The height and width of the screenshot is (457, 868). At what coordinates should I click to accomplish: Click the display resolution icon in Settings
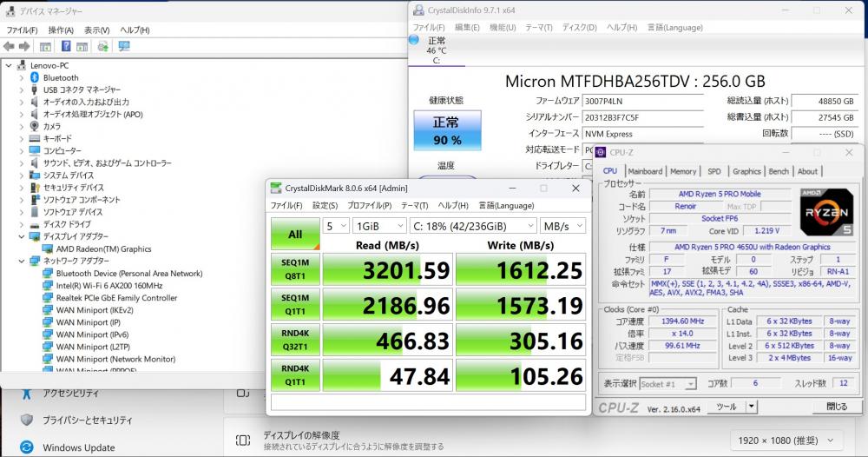242,440
